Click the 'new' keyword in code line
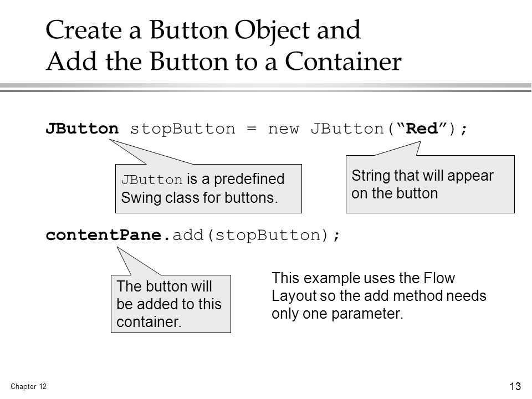 pos(283,129)
